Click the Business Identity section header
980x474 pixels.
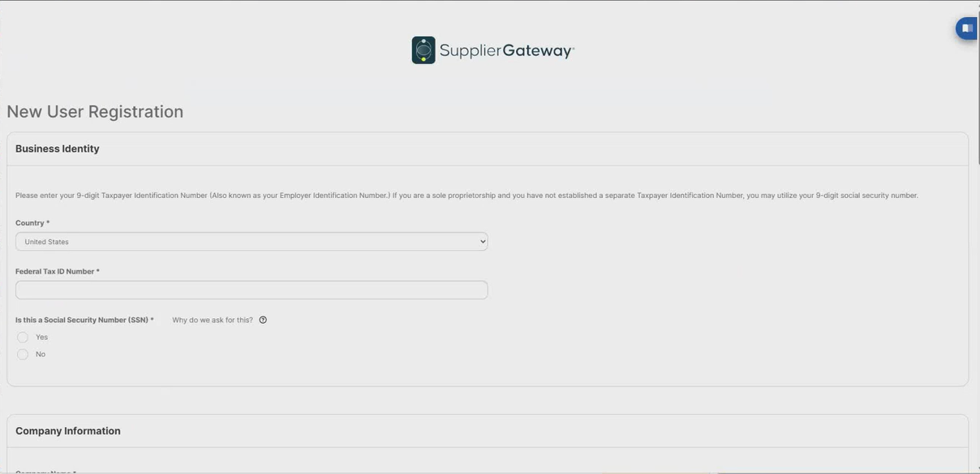(x=58, y=149)
